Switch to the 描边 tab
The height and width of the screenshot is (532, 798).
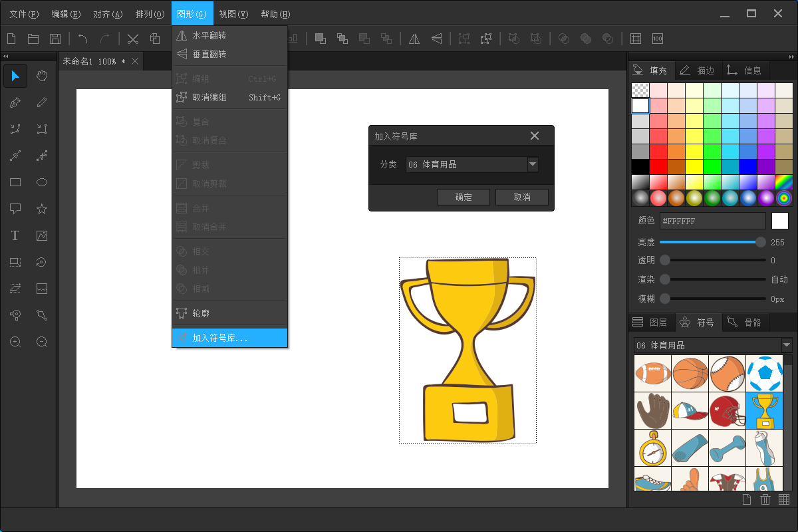[698, 70]
